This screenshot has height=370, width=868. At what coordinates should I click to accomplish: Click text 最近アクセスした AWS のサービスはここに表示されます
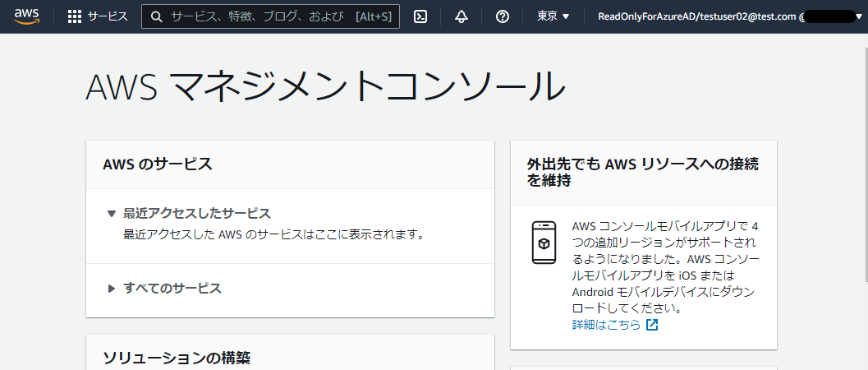coord(273,235)
